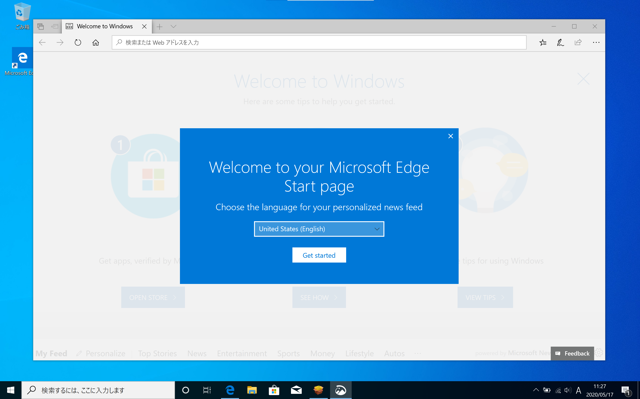
Task: Open the United States (English) language dropdown
Action: point(319,229)
